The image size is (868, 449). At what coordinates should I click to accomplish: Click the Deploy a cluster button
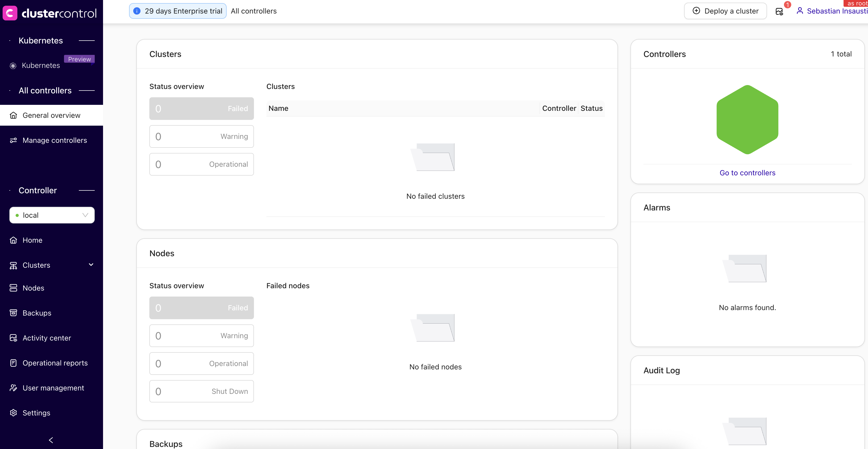click(x=725, y=11)
